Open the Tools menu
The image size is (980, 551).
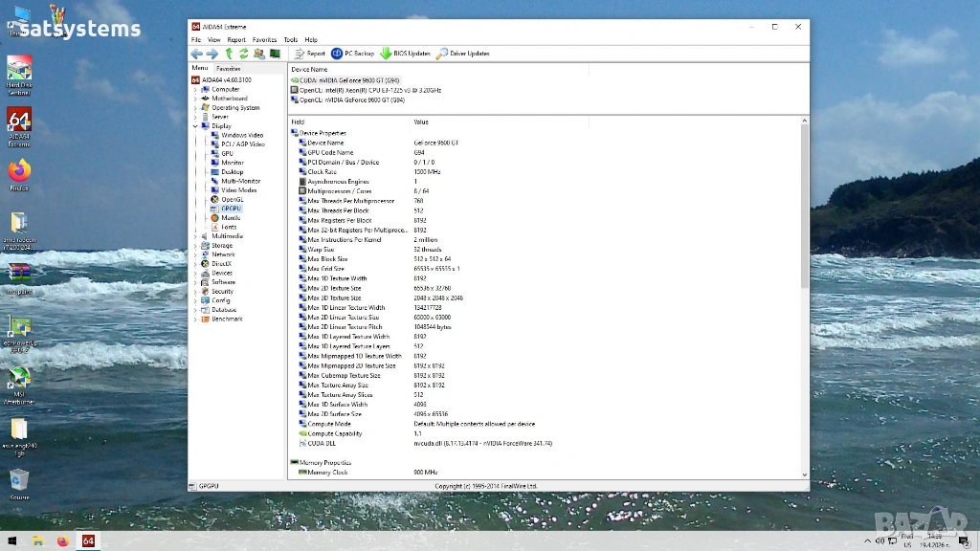click(291, 39)
